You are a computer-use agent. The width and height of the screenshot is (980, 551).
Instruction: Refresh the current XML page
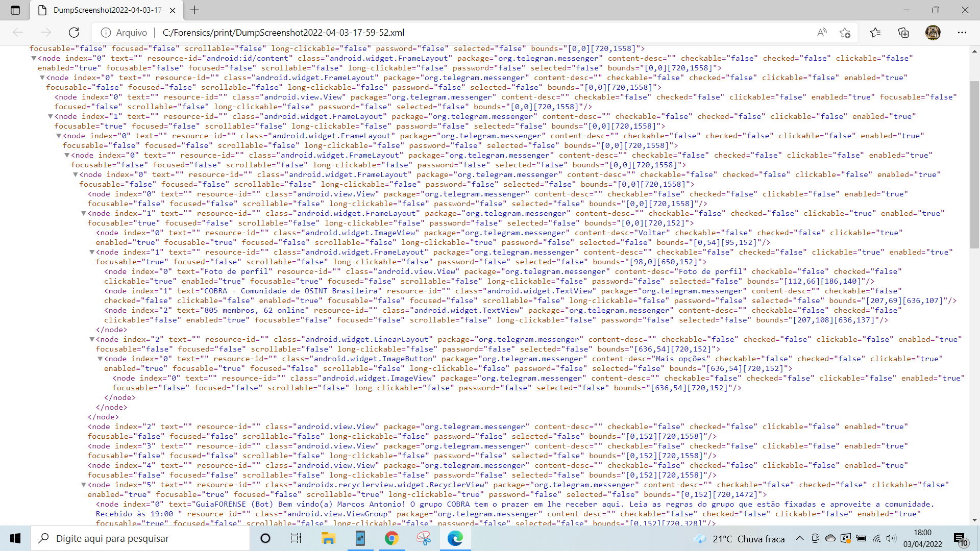74,33
